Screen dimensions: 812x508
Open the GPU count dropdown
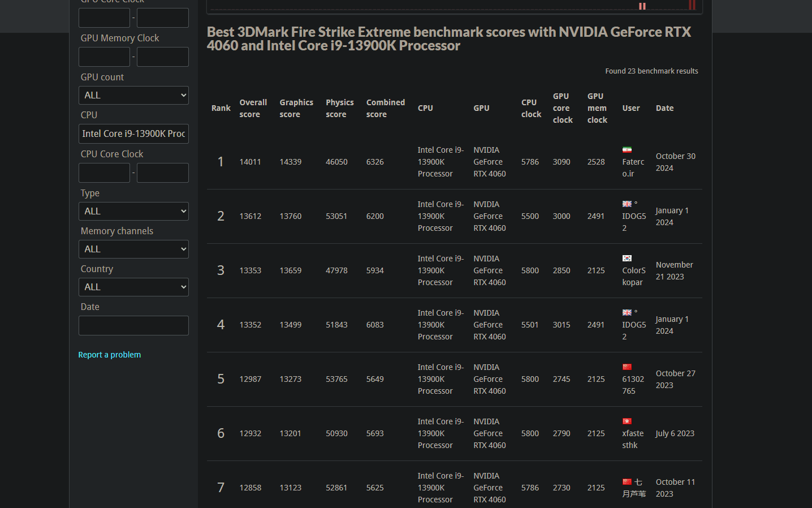[133, 96]
